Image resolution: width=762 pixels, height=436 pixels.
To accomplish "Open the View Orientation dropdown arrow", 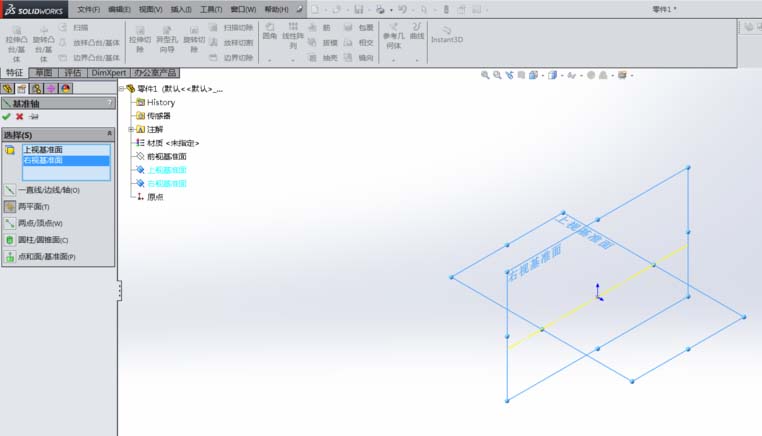I will tap(542, 75).
